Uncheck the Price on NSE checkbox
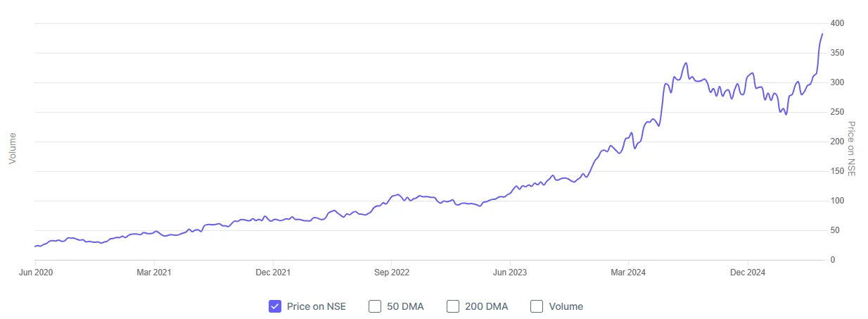The image size is (868, 319). pos(275,306)
